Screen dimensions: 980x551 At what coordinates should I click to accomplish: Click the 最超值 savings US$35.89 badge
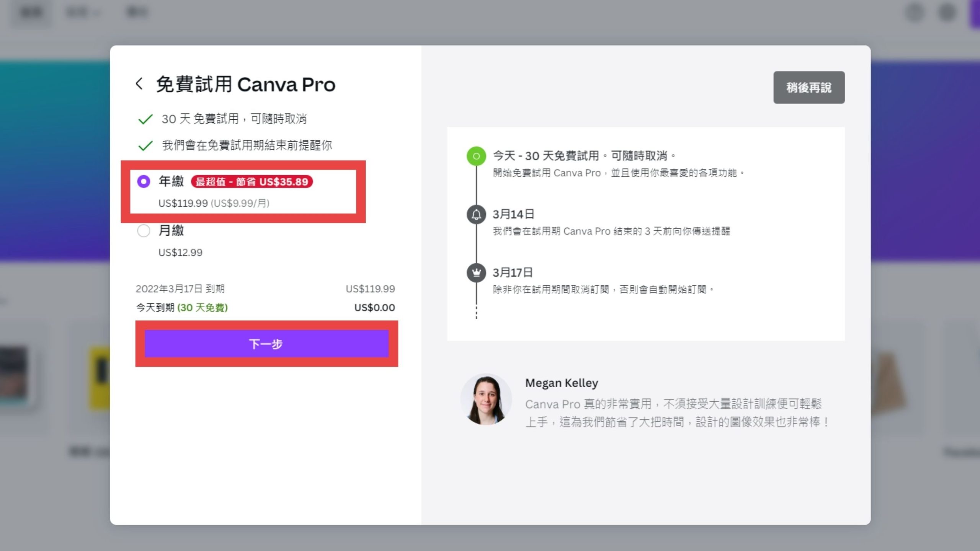[x=252, y=182]
